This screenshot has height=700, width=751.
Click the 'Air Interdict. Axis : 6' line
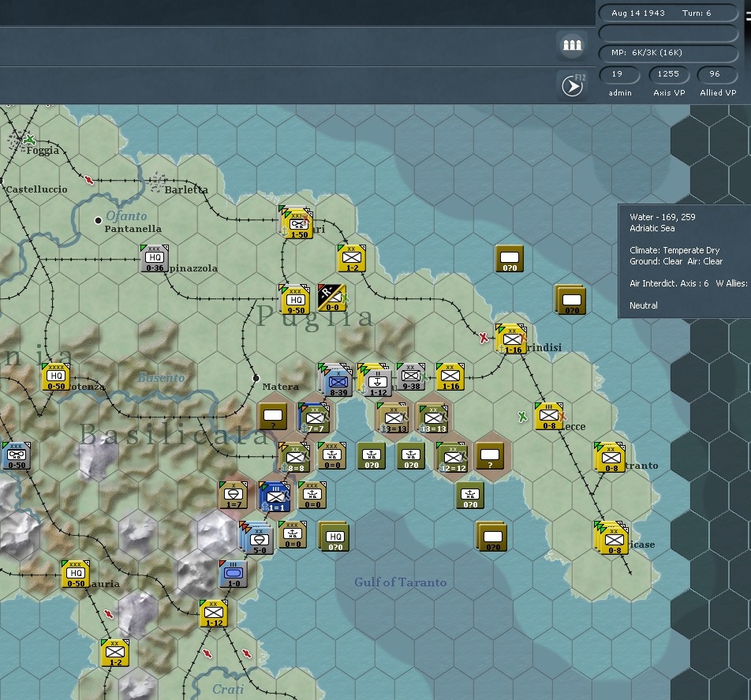pos(669,283)
